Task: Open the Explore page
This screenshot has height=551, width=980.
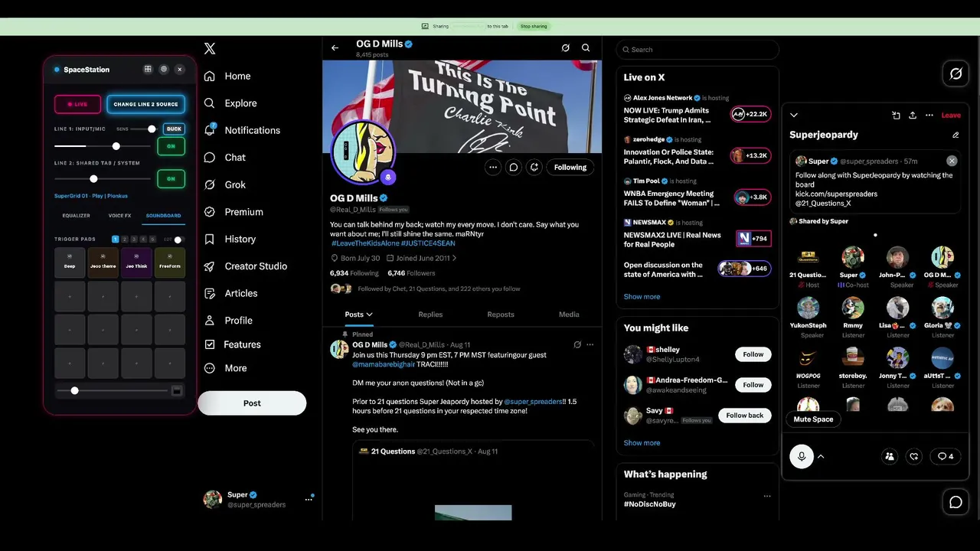Action: [x=230, y=103]
